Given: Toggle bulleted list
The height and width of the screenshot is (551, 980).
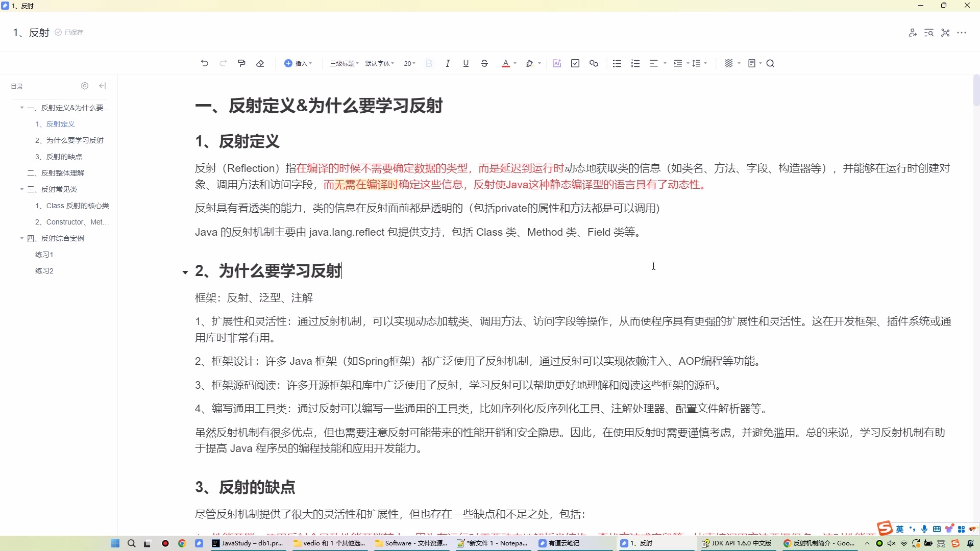Looking at the screenshot, I should (617, 63).
